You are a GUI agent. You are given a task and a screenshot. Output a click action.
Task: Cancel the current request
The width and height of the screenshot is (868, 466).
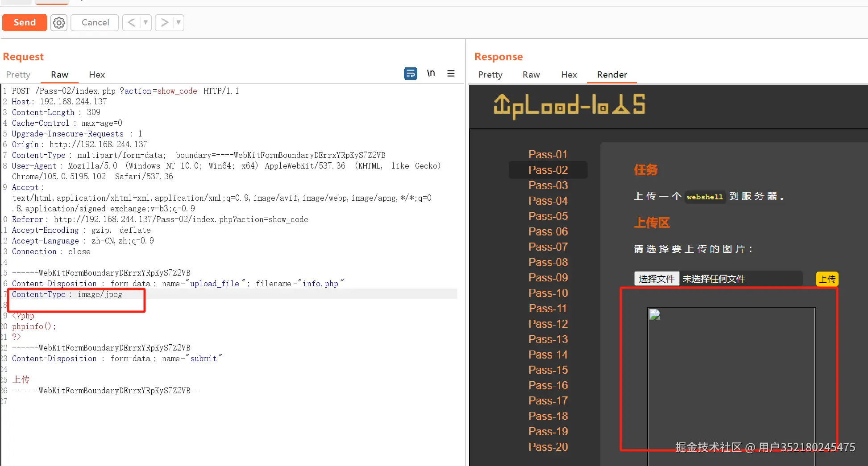95,22
